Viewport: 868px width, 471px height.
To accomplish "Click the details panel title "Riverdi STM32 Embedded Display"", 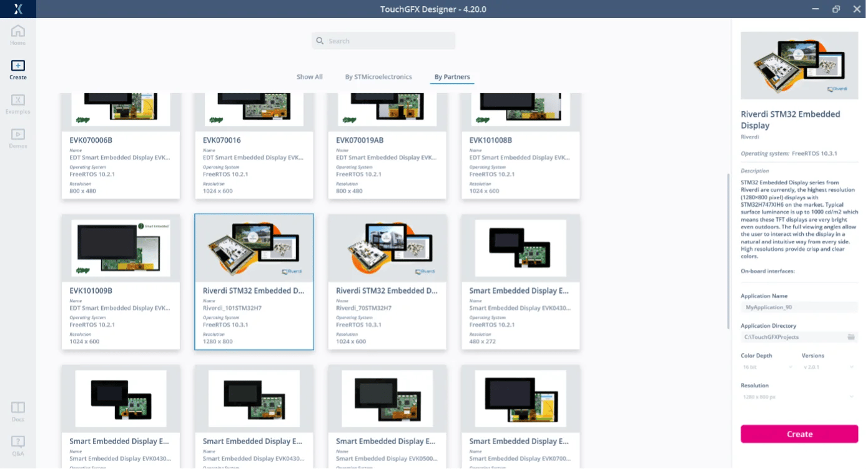I will [x=791, y=120].
